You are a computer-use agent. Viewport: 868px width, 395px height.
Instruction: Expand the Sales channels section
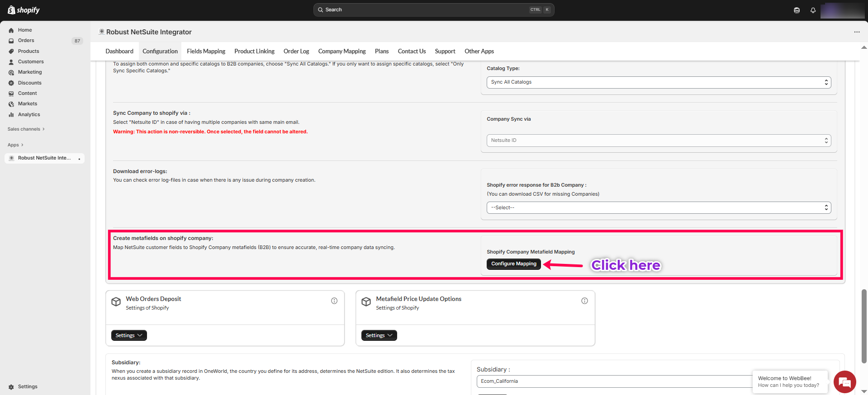click(x=26, y=129)
